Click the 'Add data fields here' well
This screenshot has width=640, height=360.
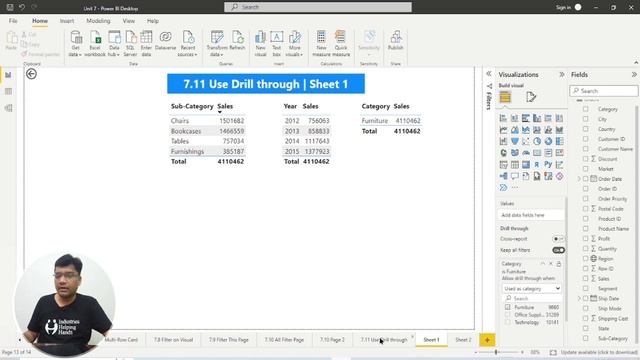[531, 215]
